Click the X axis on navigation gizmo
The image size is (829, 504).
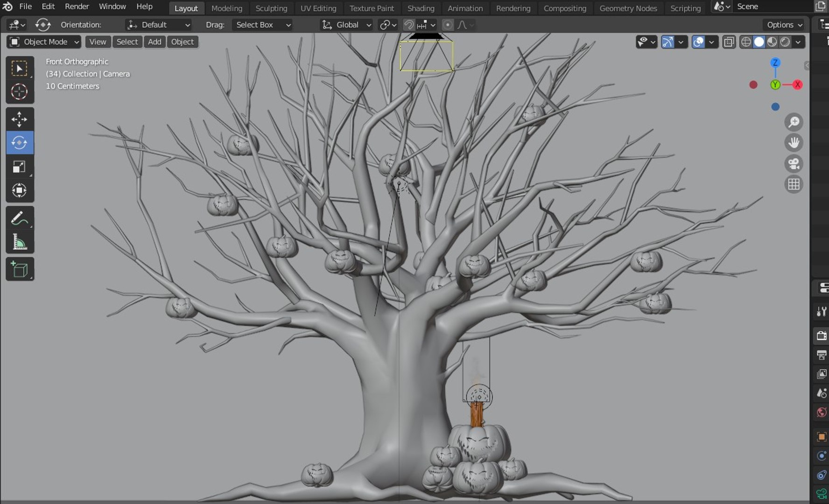click(x=797, y=84)
